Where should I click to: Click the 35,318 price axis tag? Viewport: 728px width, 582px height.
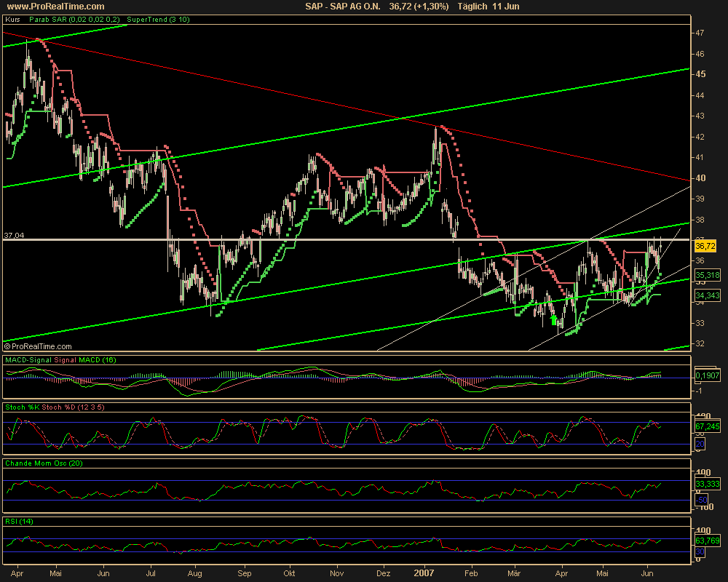click(707, 275)
